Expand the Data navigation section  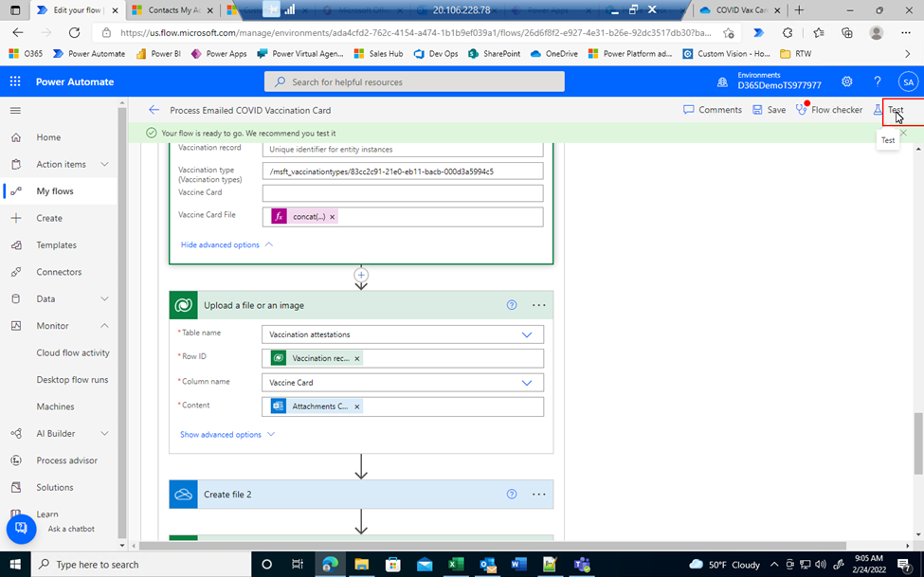104,298
